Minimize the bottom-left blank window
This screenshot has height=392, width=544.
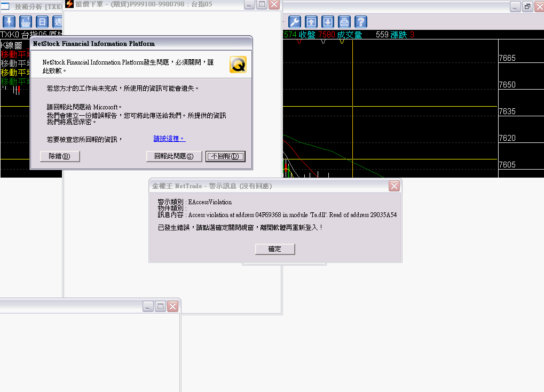148,306
